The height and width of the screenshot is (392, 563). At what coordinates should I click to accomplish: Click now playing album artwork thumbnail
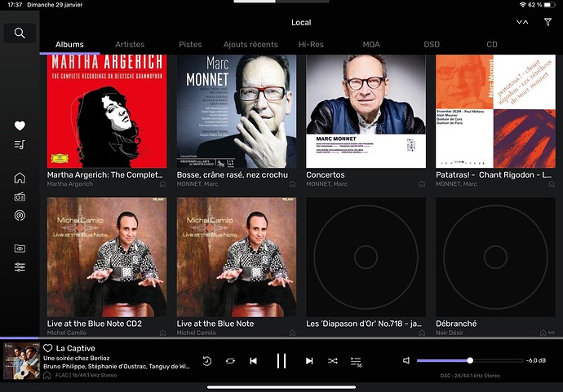tap(21, 361)
